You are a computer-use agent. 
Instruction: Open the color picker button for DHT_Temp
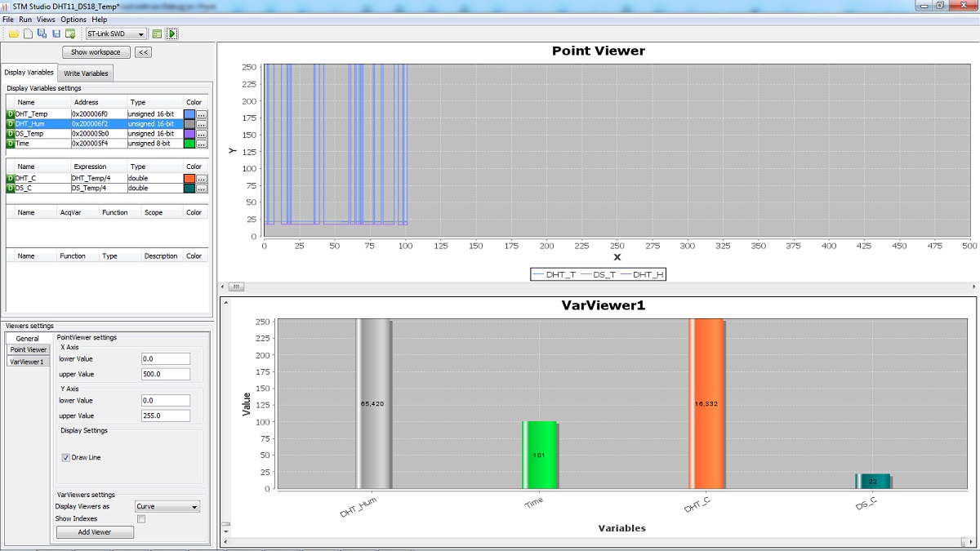(x=201, y=114)
